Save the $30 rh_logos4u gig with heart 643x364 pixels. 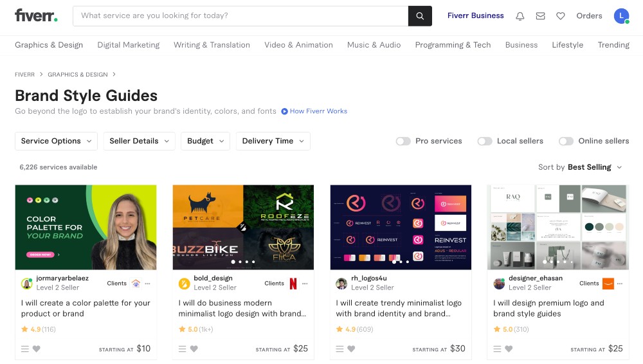click(351, 349)
